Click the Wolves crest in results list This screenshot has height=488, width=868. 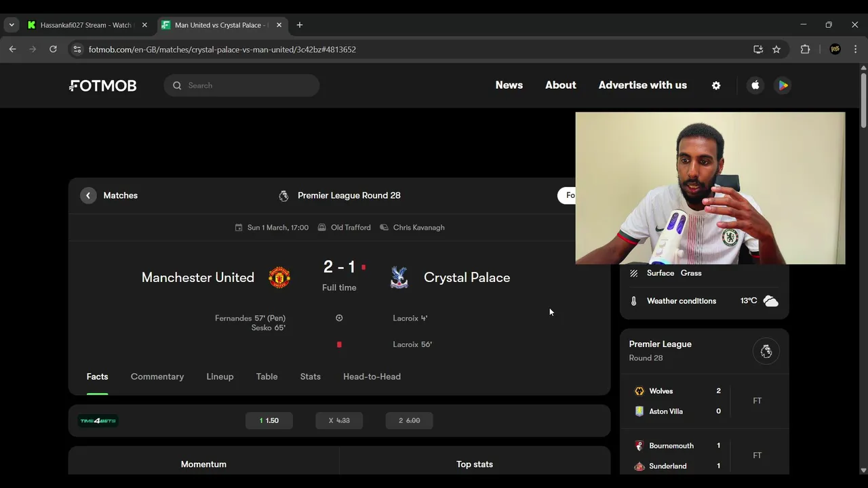click(639, 391)
